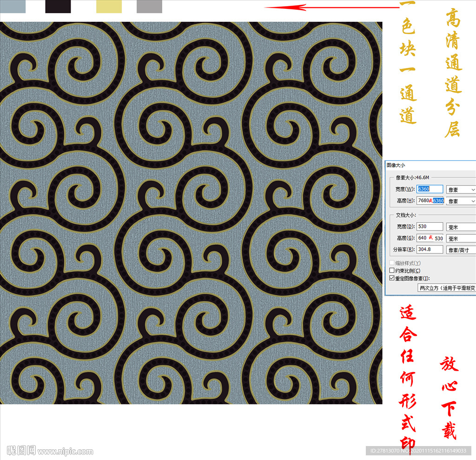Image resolution: width=476 pixels, height=460 pixels.
Task: Pick the blue-gray color swatch at top
Action: coord(13,7)
